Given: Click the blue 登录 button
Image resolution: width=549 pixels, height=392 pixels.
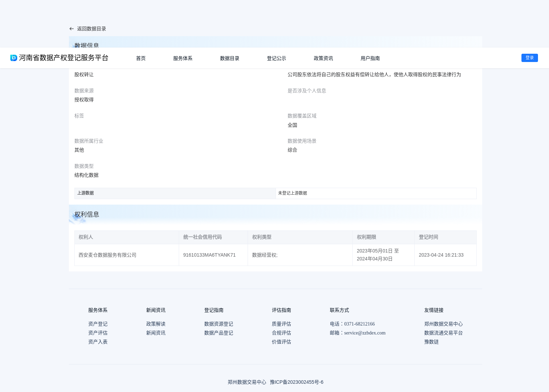Looking at the screenshot, I should click(530, 58).
